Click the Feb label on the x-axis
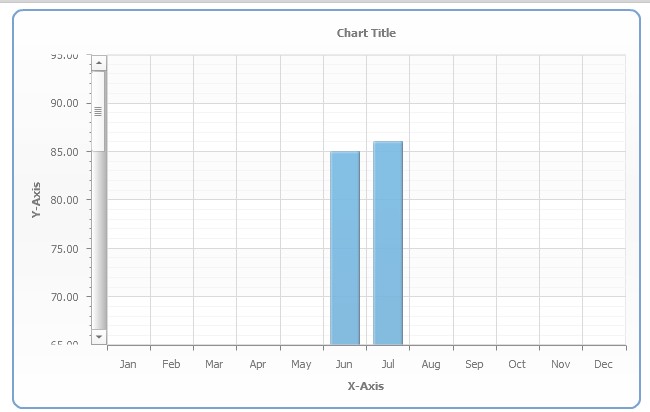 point(171,365)
